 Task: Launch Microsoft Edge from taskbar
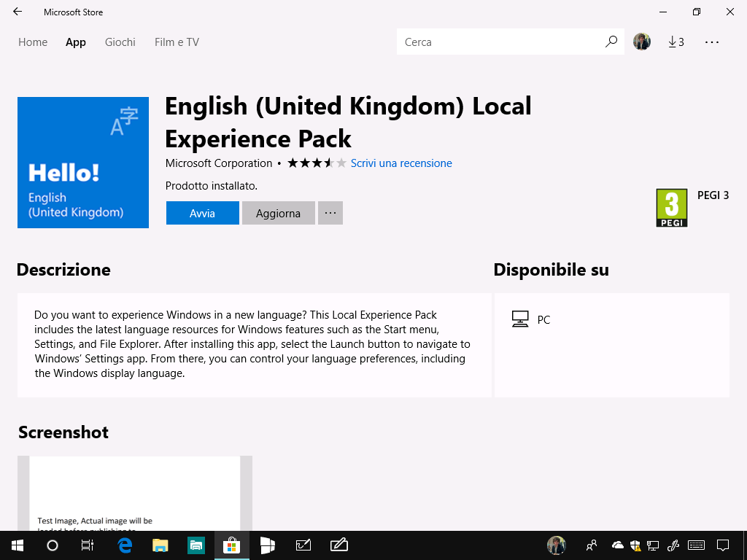[125, 545]
